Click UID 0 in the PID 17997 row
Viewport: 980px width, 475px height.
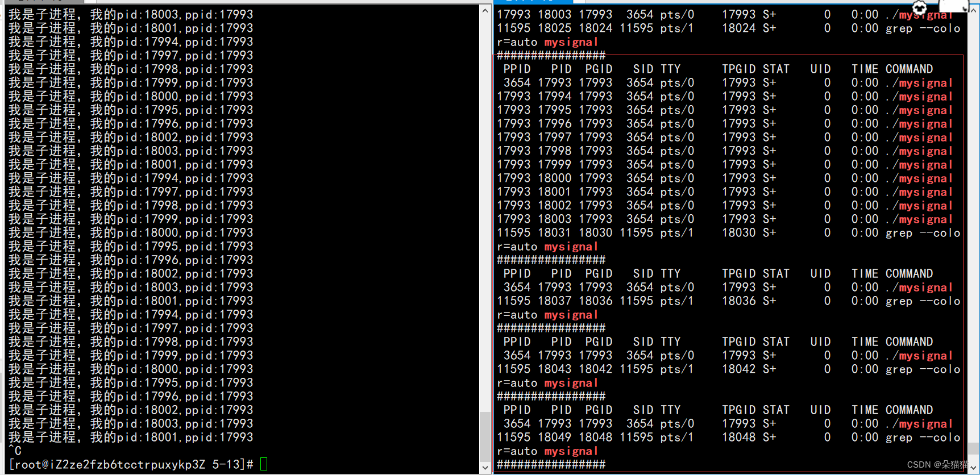(827, 137)
